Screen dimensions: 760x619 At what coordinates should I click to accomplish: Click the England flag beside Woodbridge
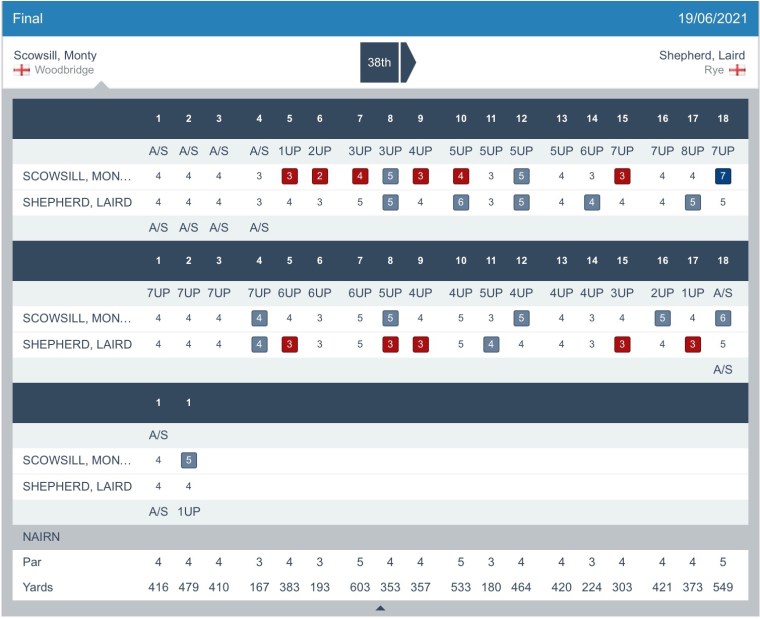pos(22,70)
